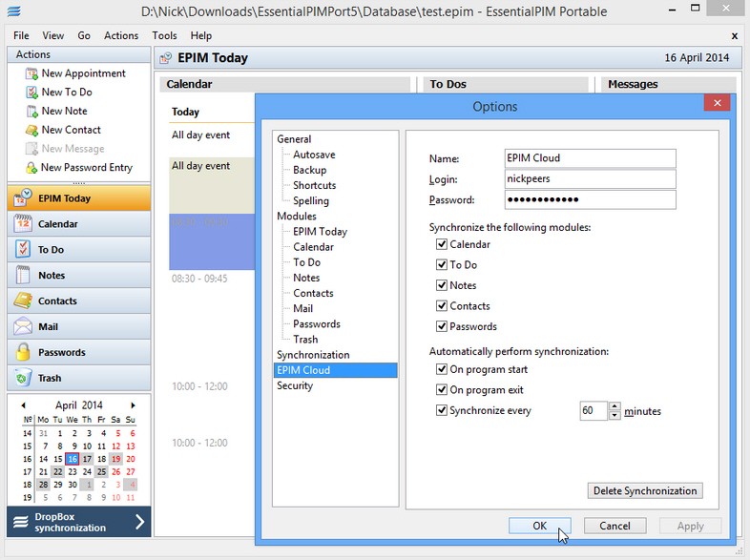Toggle the Synchronize every checkbox
The height and width of the screenshot is (560, 750).
pos(442,411)
